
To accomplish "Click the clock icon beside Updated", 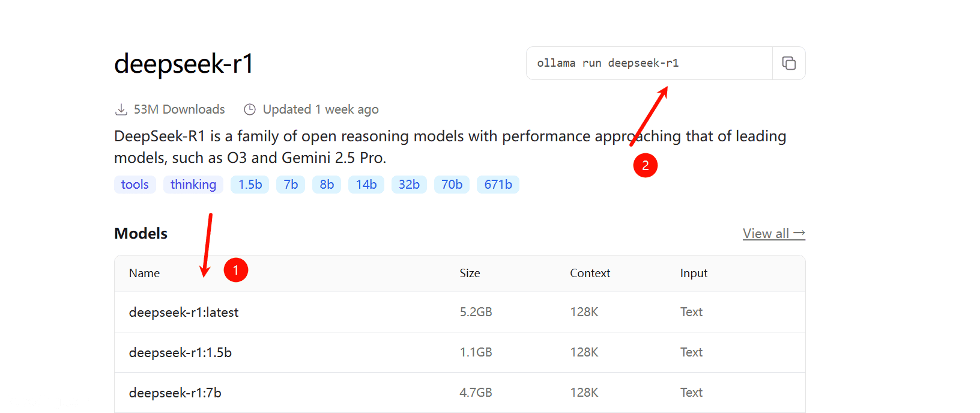I will (250, 109).
